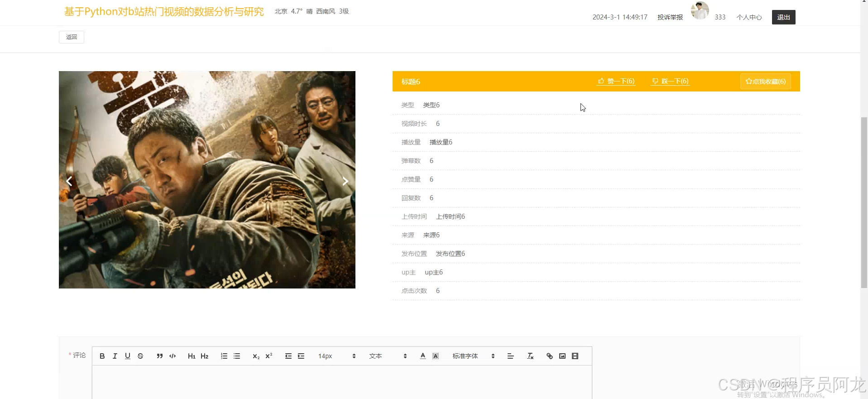This screenshot has width=868, height=399.
Task: Apply strikethrough in comment editor
Action: coord(140,356)
